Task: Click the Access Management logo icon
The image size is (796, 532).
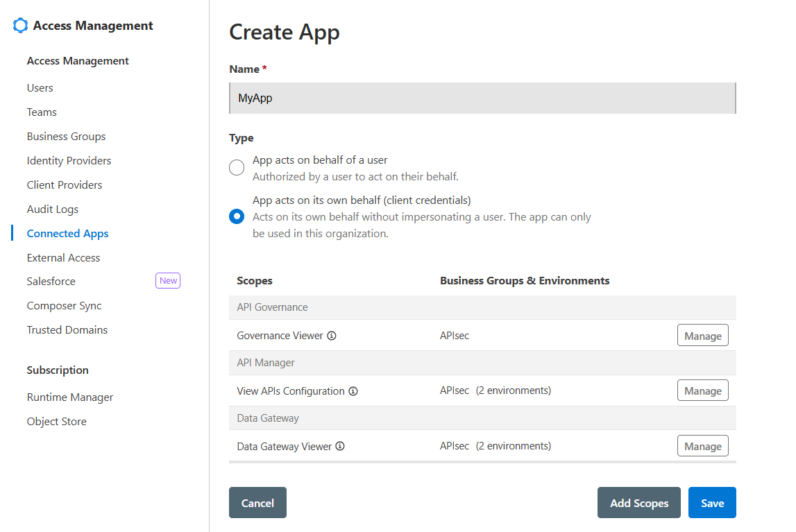Action: [x=19, y=25]
